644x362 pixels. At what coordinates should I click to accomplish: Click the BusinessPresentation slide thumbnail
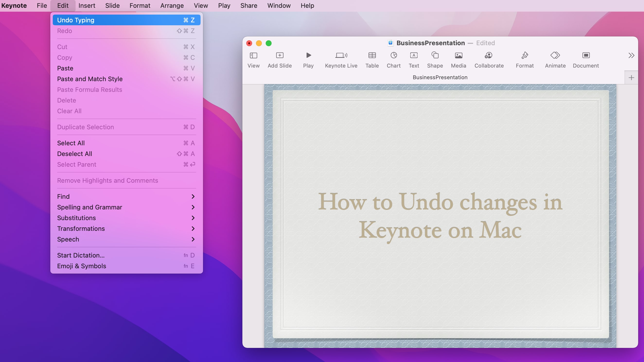coord(440,77)
